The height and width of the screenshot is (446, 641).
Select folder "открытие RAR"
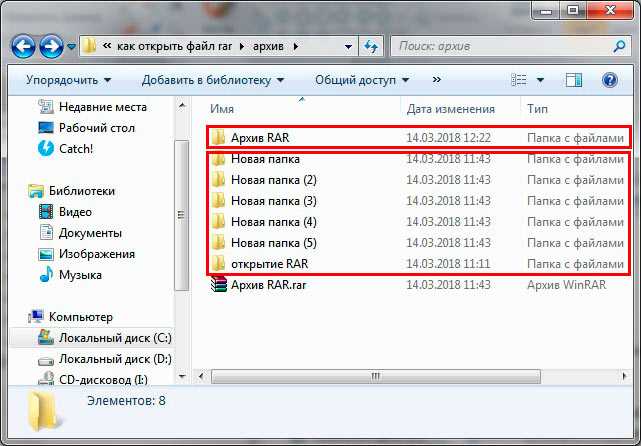coord(419,264)
